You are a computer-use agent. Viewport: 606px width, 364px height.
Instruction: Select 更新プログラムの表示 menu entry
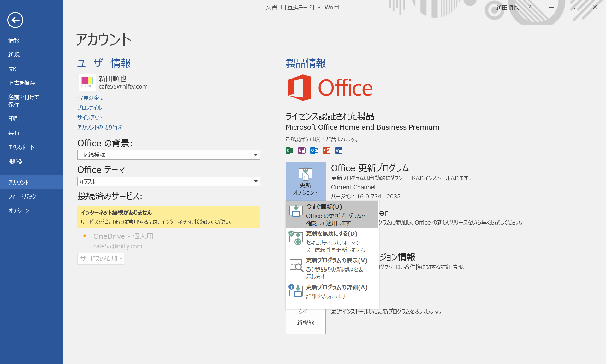pos(332,268)
